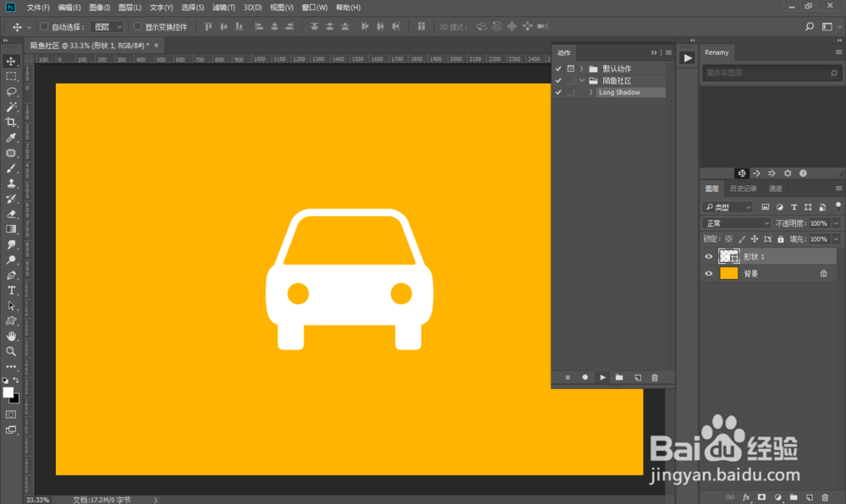Viewport: 846px width, 504px height.
Task: Open the blend mode 正常 dropdown
Action: point(737,223)
